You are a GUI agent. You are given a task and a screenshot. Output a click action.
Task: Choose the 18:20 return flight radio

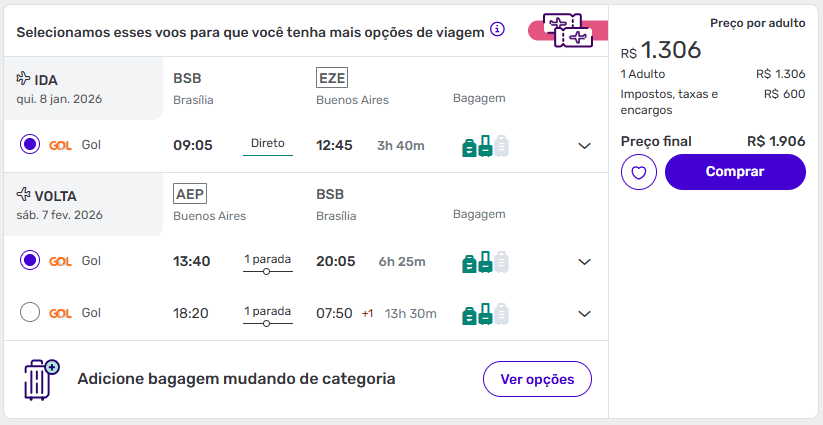30,313
